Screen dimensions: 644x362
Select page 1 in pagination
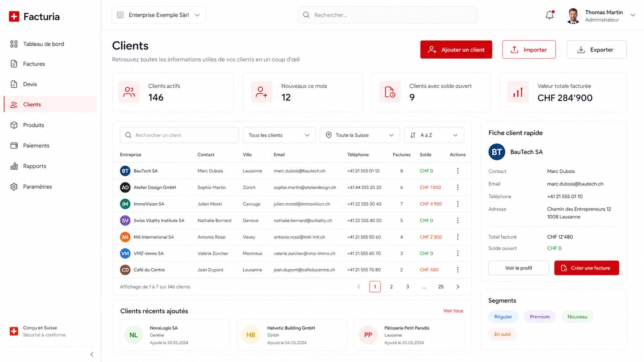pos(375,287)
